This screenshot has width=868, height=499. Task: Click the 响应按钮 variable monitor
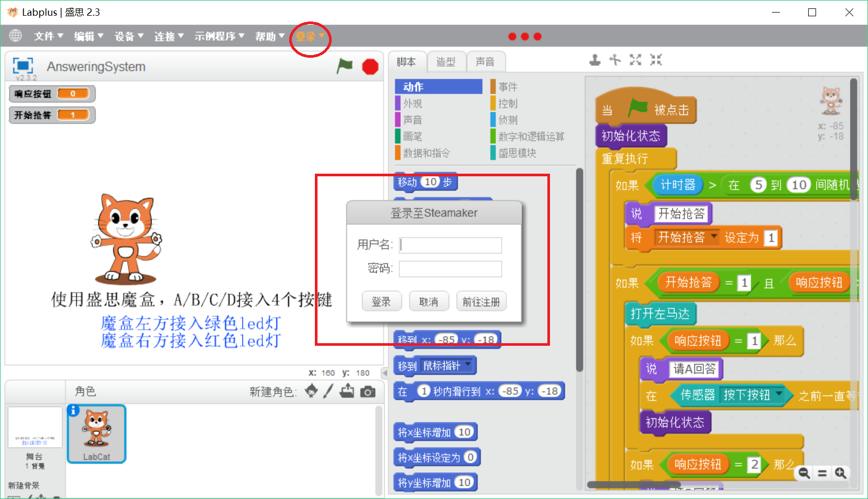[x=52, y=94]
